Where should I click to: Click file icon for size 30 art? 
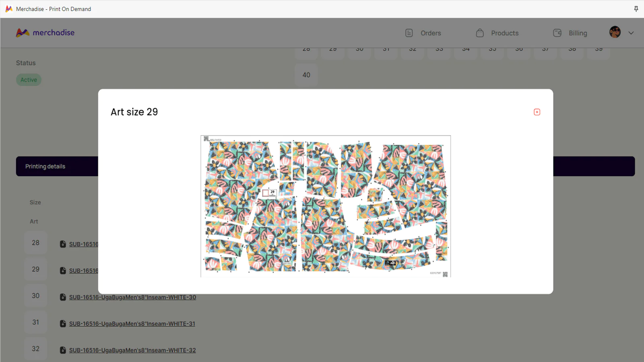click(63, 297)
